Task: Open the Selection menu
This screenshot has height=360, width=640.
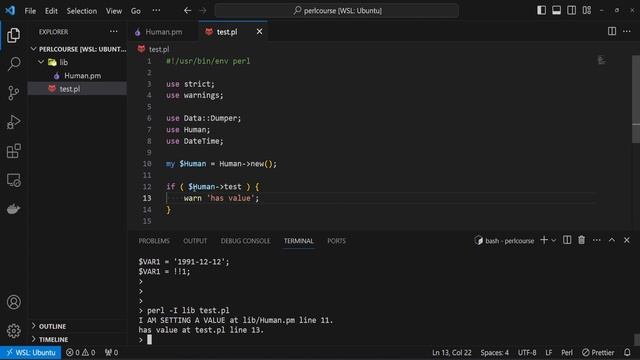Action: (x=82, y=11)
